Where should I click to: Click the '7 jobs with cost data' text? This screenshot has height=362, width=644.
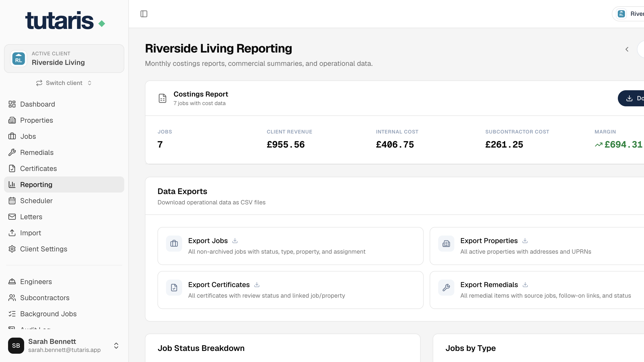click(x=199, y=103)
